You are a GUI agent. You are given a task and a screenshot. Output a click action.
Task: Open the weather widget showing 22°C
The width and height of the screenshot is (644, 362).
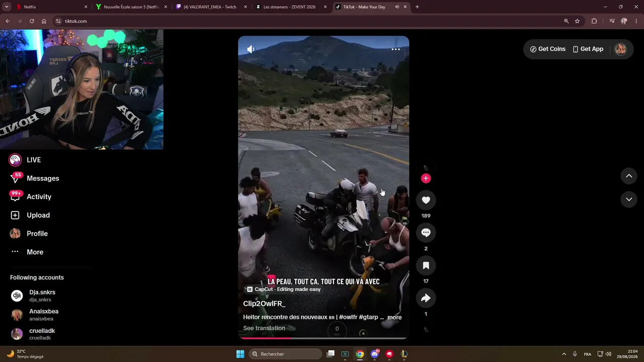point(25,354)
